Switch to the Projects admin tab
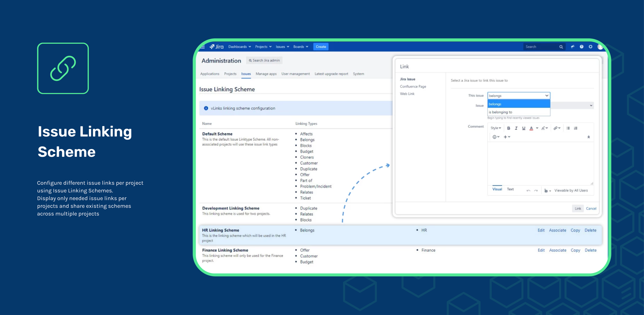The image size is (644, 315). (230, 74)
